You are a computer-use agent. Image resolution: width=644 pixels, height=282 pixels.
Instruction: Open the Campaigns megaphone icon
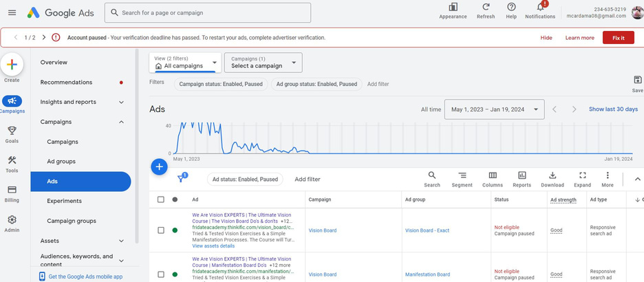[x=12, y=101]
